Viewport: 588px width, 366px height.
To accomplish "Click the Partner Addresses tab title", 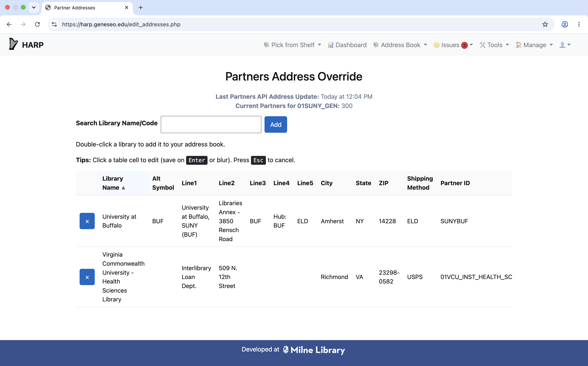I will 75,7.
